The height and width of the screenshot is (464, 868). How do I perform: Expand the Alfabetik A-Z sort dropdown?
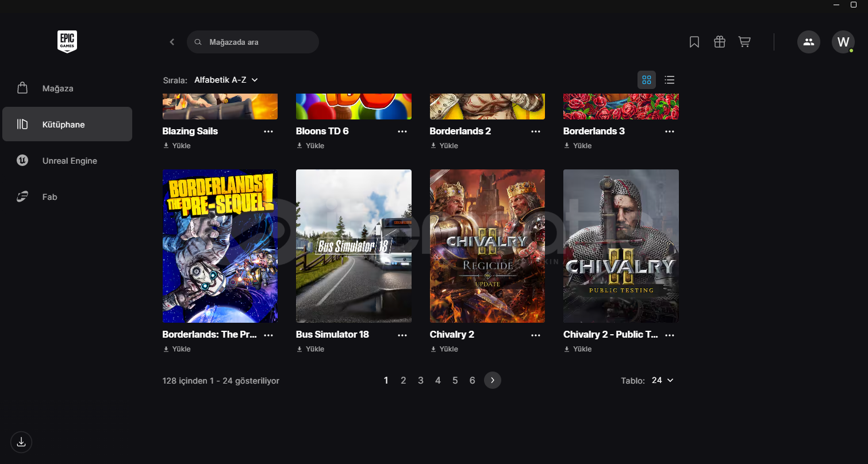click(x=226, y=80)
